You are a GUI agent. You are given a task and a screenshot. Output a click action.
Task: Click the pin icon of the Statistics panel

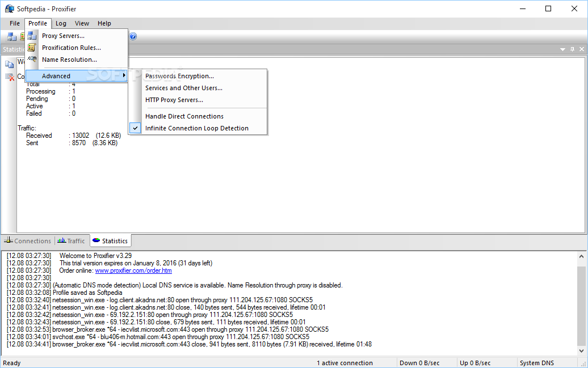(x=572, y=49)
